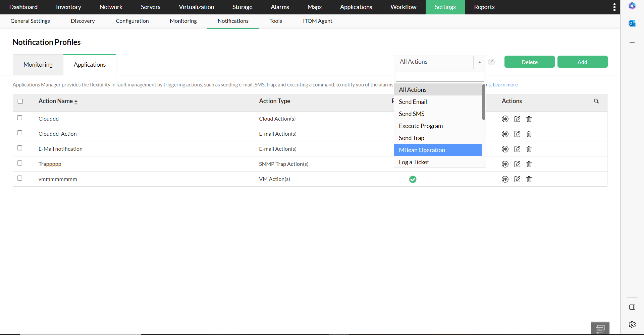Click the search field inside the dropdown
Viewport: 644px width, 335px height.
point(439,76)
